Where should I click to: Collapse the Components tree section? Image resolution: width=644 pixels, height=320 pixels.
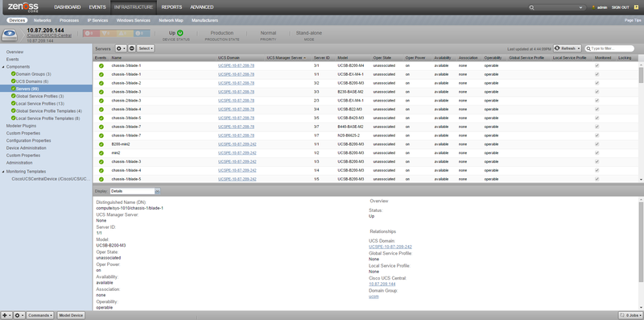[x=3, y=67]
